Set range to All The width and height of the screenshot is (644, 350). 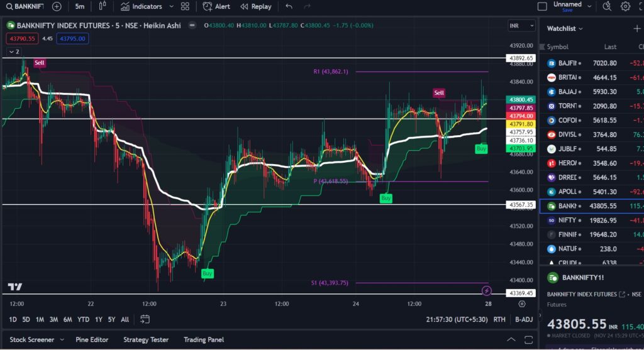125,320
